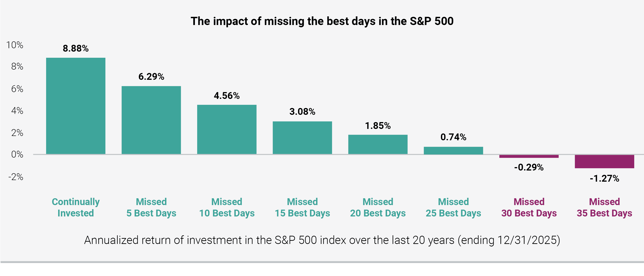Click the 4.56% teal bar
The height and width of the screenshot is (276, 644).
227,129
